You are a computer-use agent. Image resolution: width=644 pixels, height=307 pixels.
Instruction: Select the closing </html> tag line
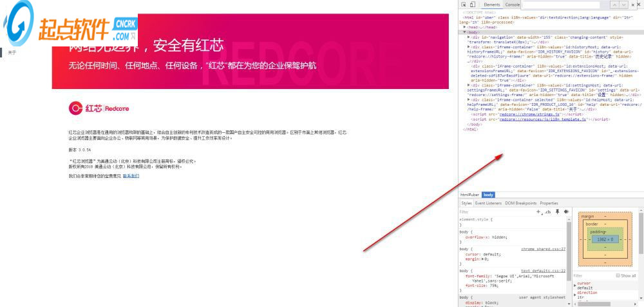[x=470, y=129]
